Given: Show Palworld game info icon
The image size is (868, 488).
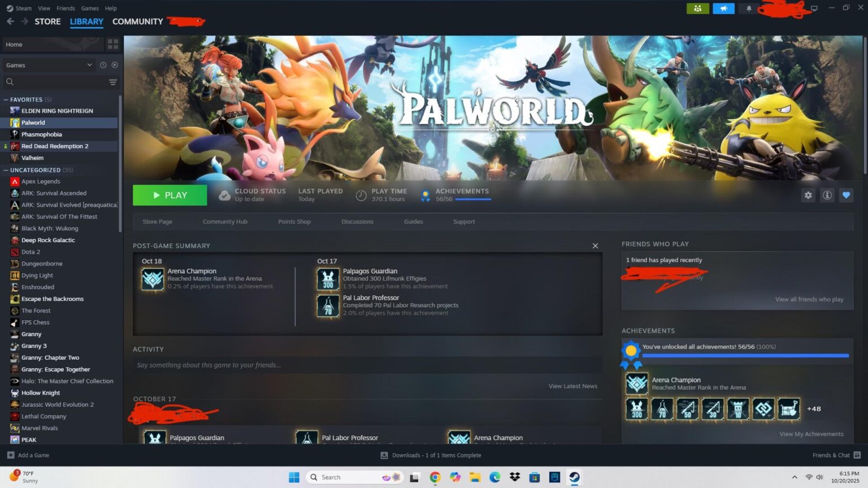Looking at the screenshot, I should pyautogui.click(x=827, y=195).
